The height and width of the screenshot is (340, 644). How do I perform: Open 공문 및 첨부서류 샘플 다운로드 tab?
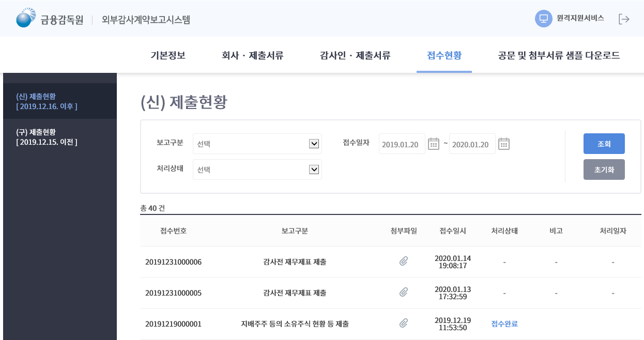[x=559, y=55]
